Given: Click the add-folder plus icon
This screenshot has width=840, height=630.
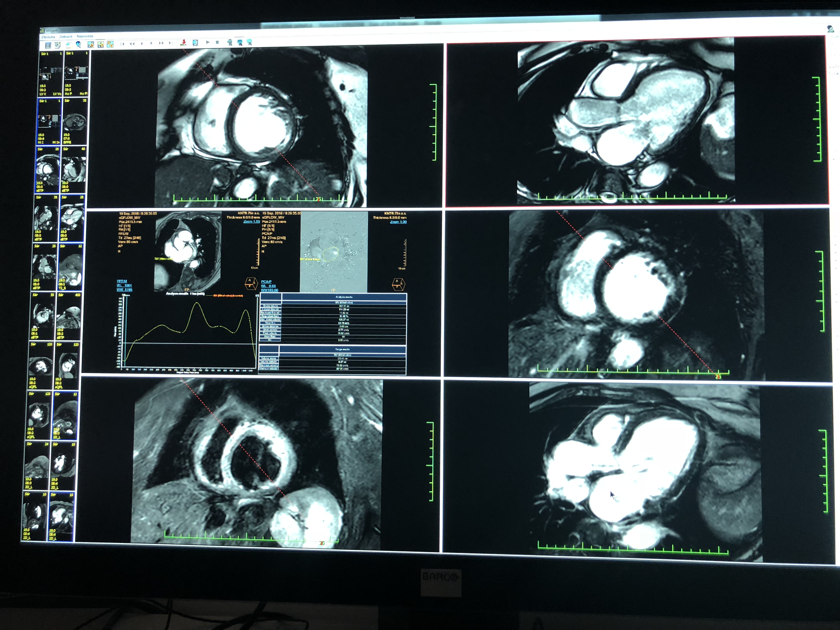Looking at the screenshot, I should pos(68,44).
